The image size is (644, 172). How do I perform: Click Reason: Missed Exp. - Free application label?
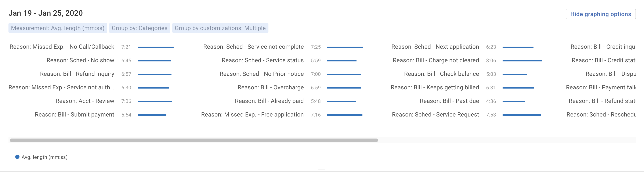pos(252,115)
